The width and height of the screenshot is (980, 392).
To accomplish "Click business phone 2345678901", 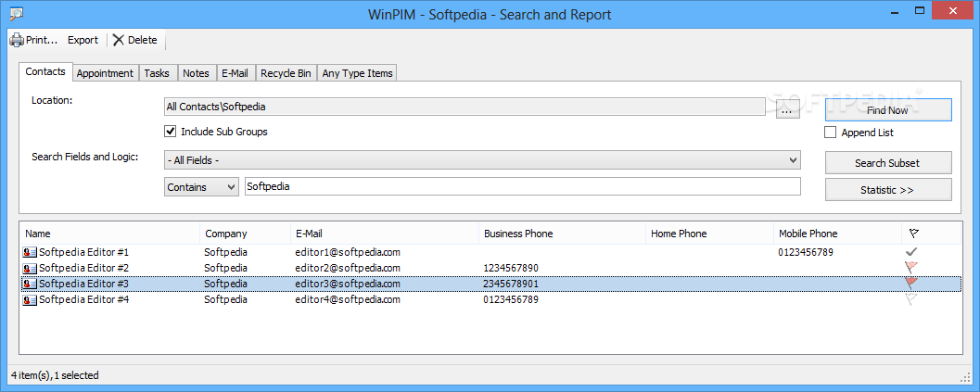I will point(511,284).
